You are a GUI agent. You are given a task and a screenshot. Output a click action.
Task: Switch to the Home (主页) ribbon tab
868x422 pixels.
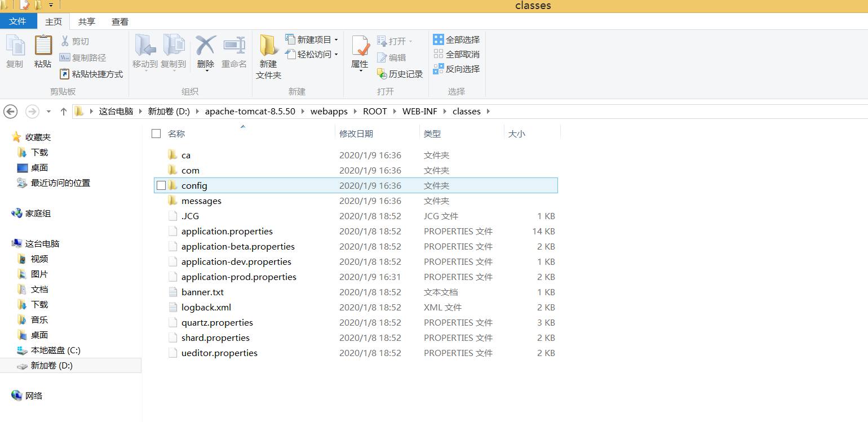(54, 21)
